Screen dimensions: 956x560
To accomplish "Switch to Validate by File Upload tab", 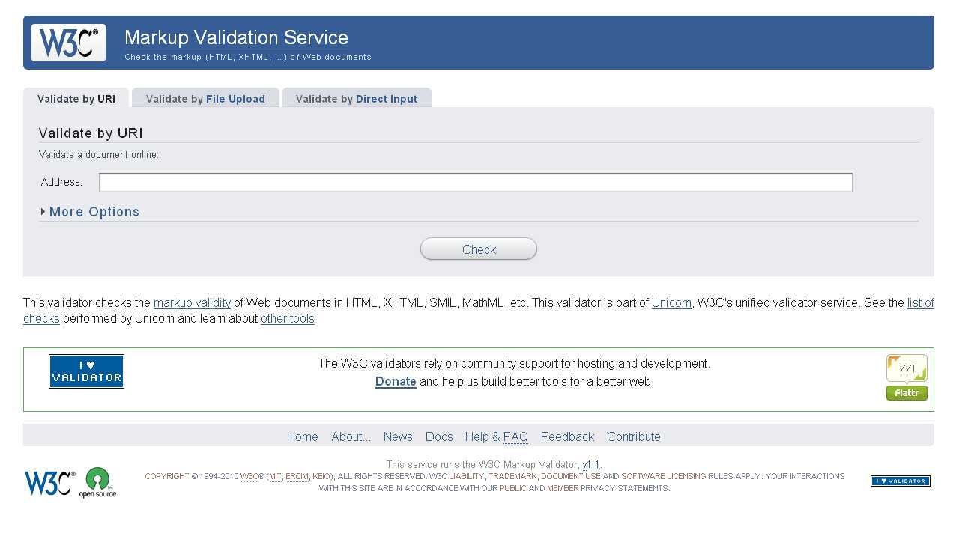I will coord(205,99).
